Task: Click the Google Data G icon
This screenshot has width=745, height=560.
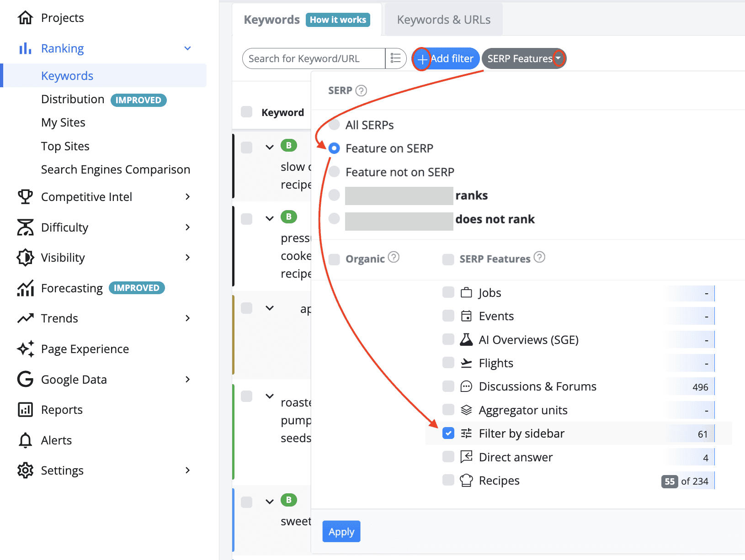Action: pos(25,379)
